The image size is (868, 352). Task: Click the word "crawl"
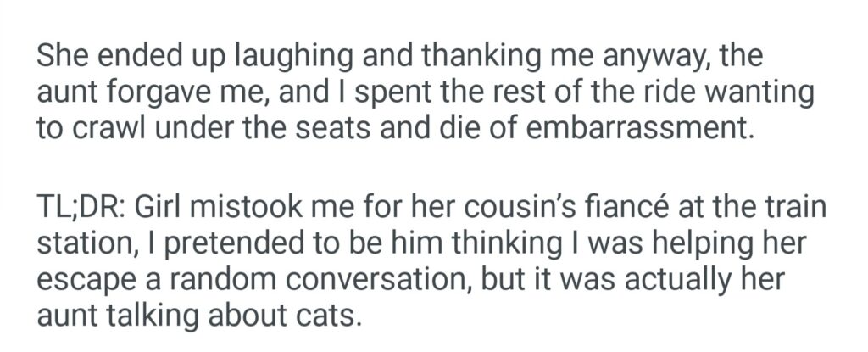114,128
